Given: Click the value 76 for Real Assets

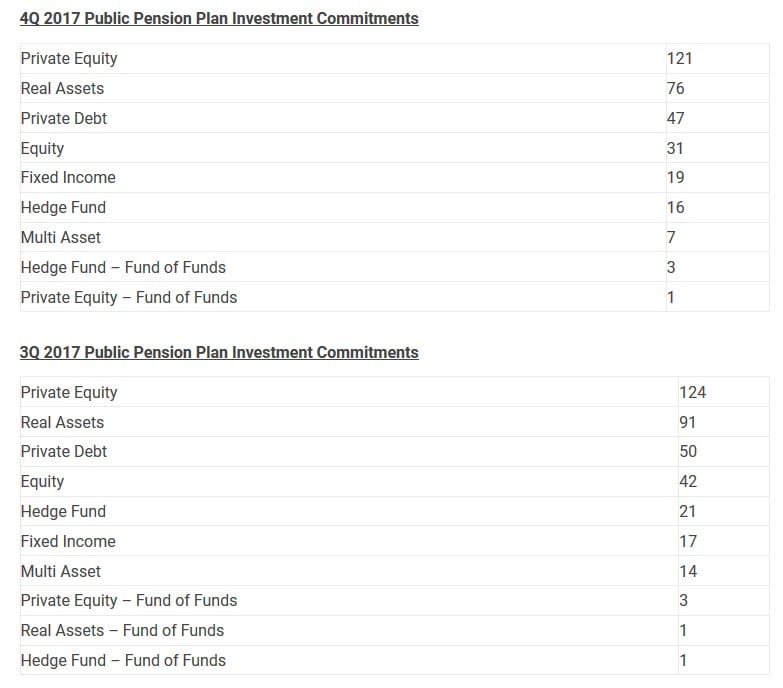Looking at the screenshot, I should [x=675, y=88].
